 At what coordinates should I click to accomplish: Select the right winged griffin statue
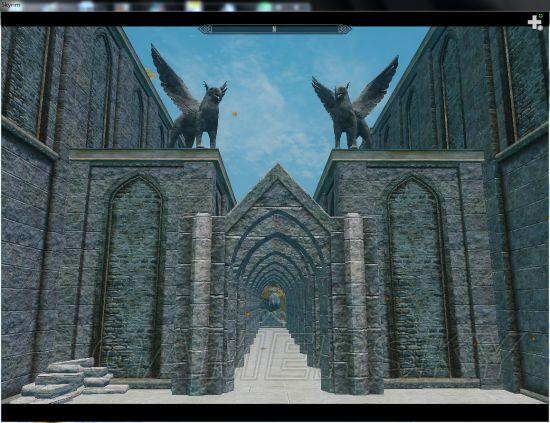coord(354,103)
